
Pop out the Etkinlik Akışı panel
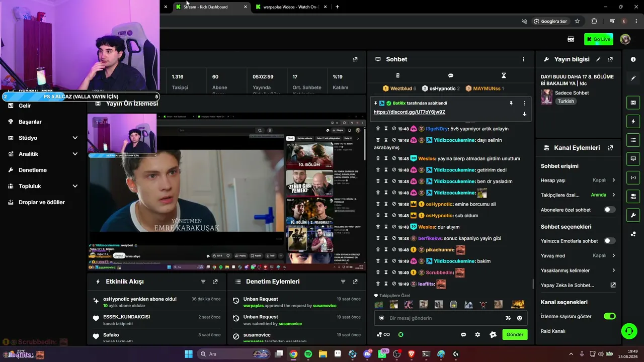(215, 282)
